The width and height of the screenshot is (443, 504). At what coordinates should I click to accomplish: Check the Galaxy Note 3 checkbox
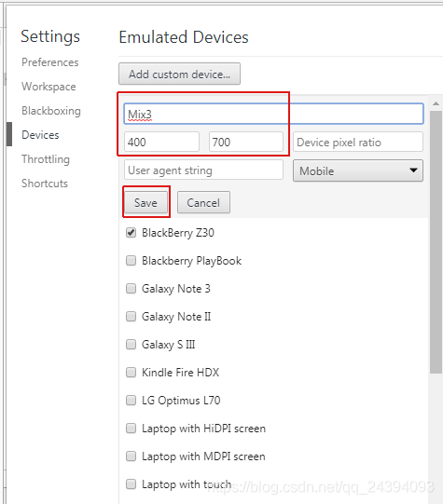coord(131,288)
